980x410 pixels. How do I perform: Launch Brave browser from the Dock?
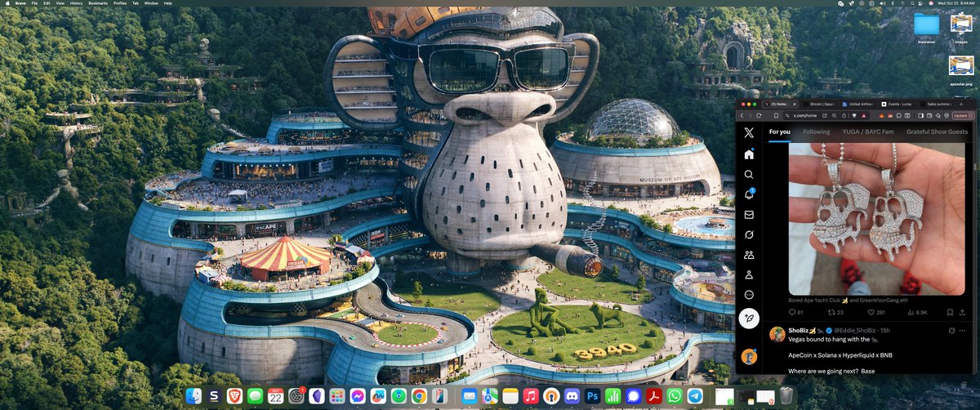234,395
